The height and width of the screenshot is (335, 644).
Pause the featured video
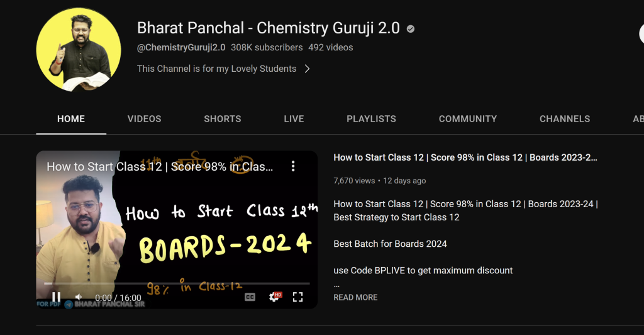pyautogui.click(x=56, y=297)
